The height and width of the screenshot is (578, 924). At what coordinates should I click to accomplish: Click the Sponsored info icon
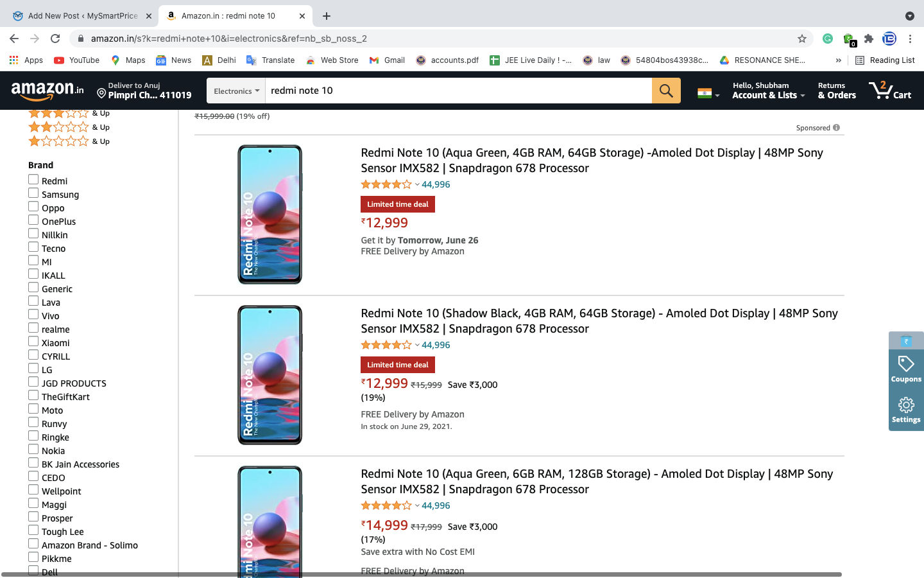click(836, 128)
